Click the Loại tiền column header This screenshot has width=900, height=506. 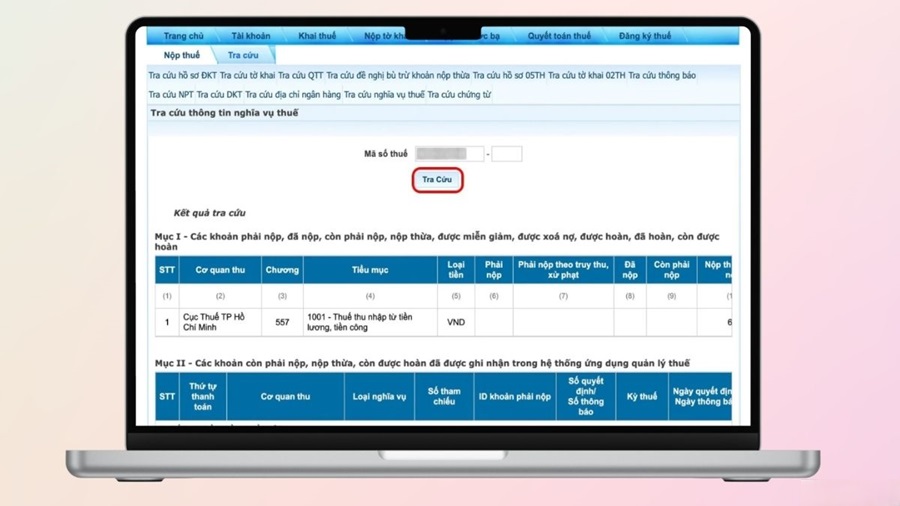tap(456, 270)
